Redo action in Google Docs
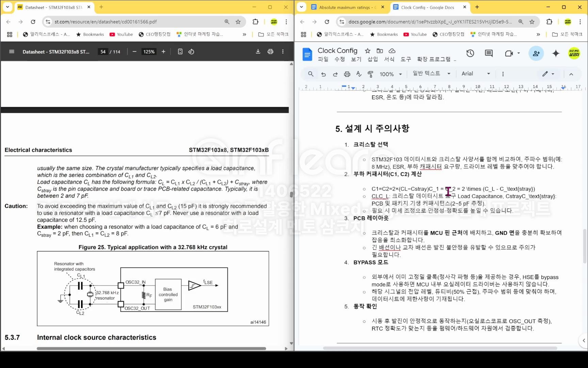The image size is (588, 368). [x=335, y=74]
